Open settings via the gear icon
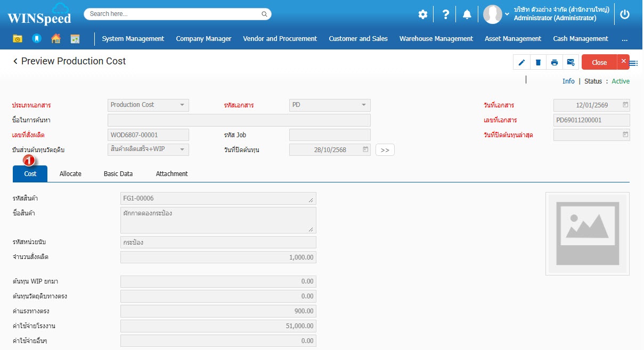 click(423, 15)
